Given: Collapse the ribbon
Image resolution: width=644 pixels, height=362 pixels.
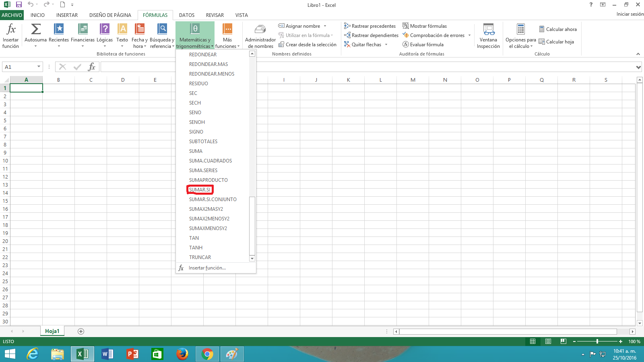Looking at the screenshot, I should click(x=638, y=54).
